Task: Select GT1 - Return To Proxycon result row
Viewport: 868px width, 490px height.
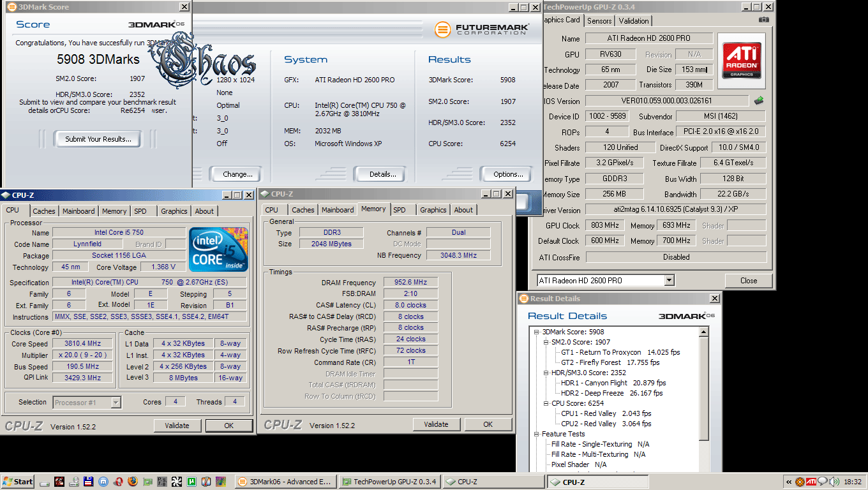Action: point(620,352)
